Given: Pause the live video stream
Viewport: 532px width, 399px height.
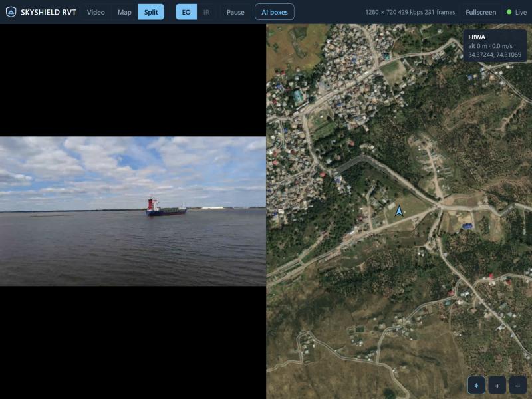Looking at the screenshot, I should point(235,12).
